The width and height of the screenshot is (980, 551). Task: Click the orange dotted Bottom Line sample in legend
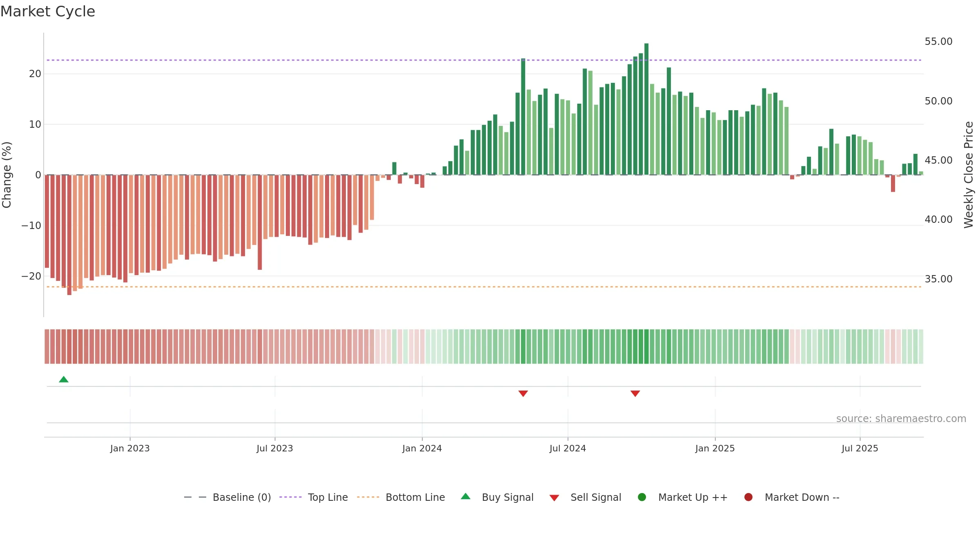coord(368,497)
